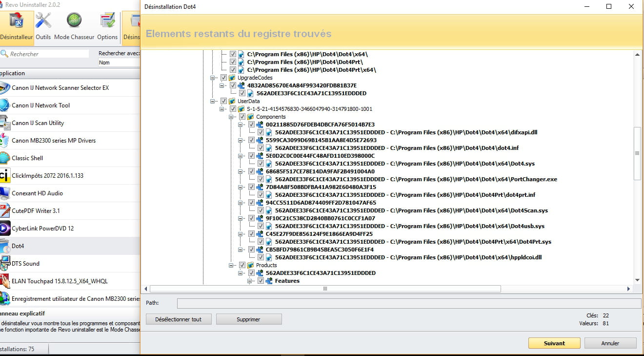644x356 pixels.
Task: Uncheck the Dot4usb.sys entry checkbox
Action: tap(261, 226)
